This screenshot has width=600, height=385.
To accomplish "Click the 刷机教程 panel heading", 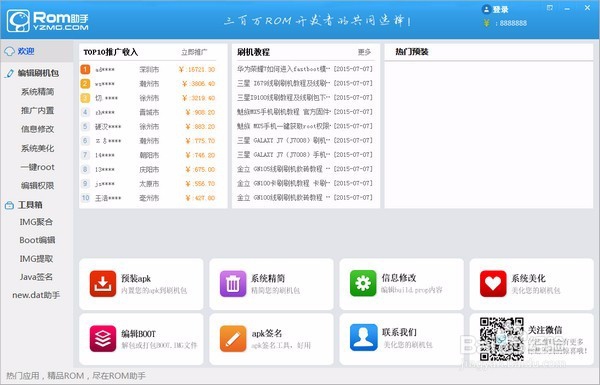I will pyautogui.click(x=253, y=52).
